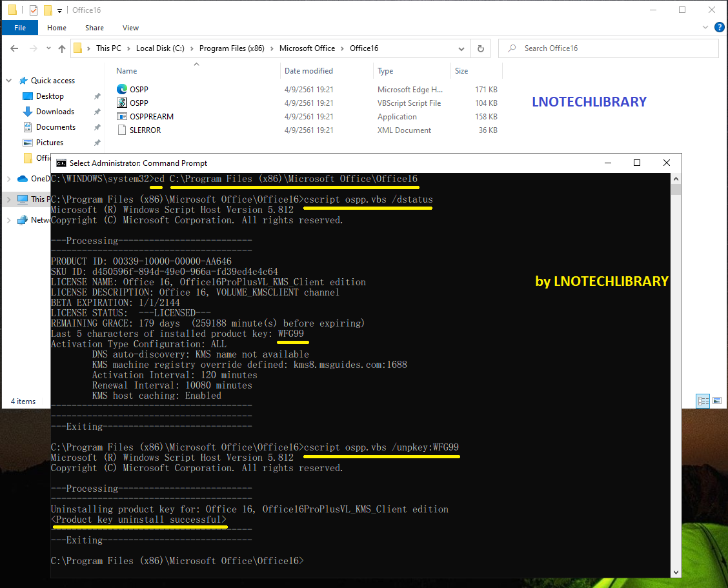Image resolution: width=728 pixels, height=588 pixels.
Task: Open the Share ribbon tab
Action: (x=94, y=28)
